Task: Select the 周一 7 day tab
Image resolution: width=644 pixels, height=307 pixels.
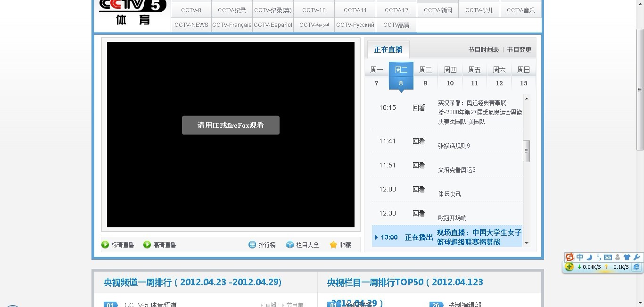Action: pyautogui.click(x=376, y=76)
